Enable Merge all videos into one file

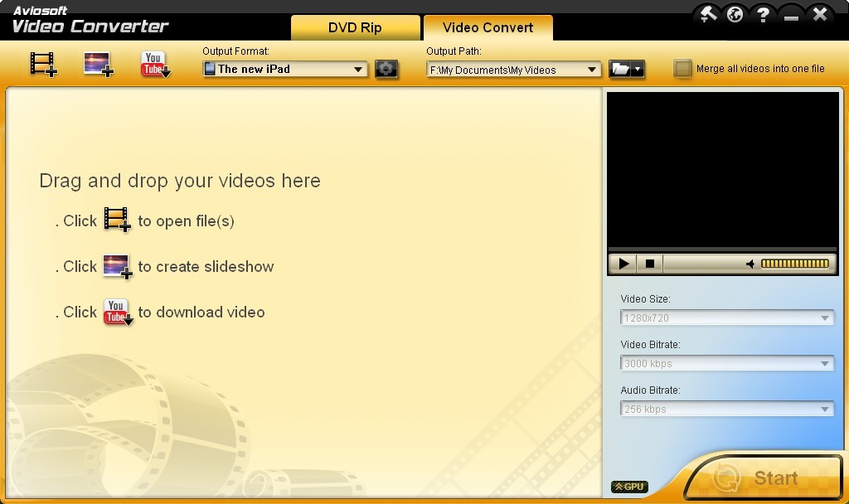(x=682, y=69)
